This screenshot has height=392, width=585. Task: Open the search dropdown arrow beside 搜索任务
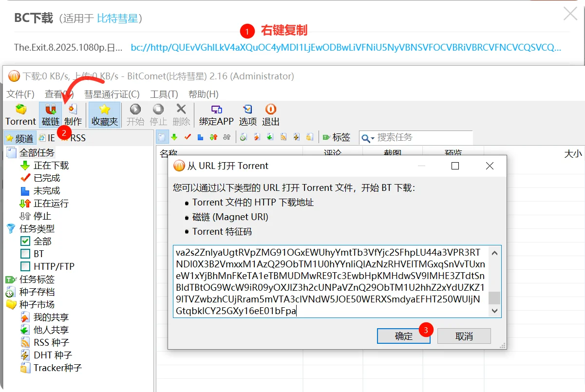(373, 139)
